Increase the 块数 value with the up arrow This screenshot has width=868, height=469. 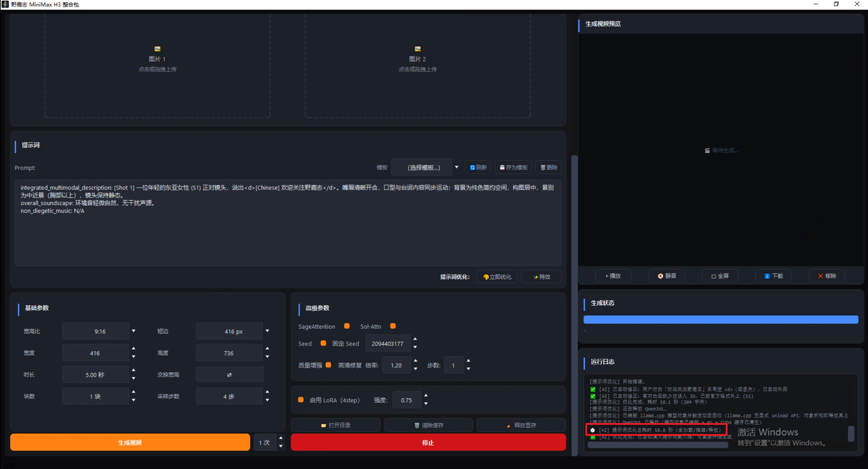tap(134, 392)
